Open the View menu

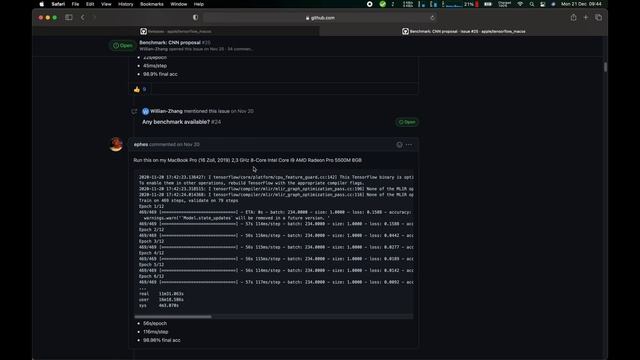(106, 4)
